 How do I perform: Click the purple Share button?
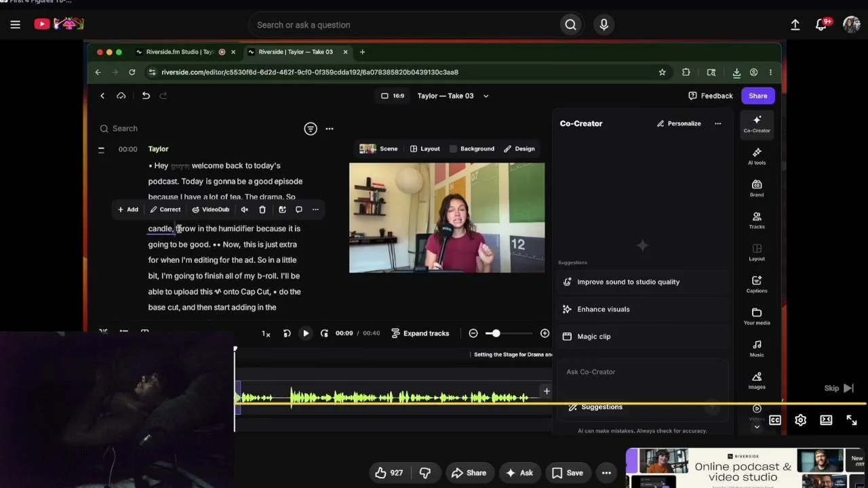[x=757, y=96]
